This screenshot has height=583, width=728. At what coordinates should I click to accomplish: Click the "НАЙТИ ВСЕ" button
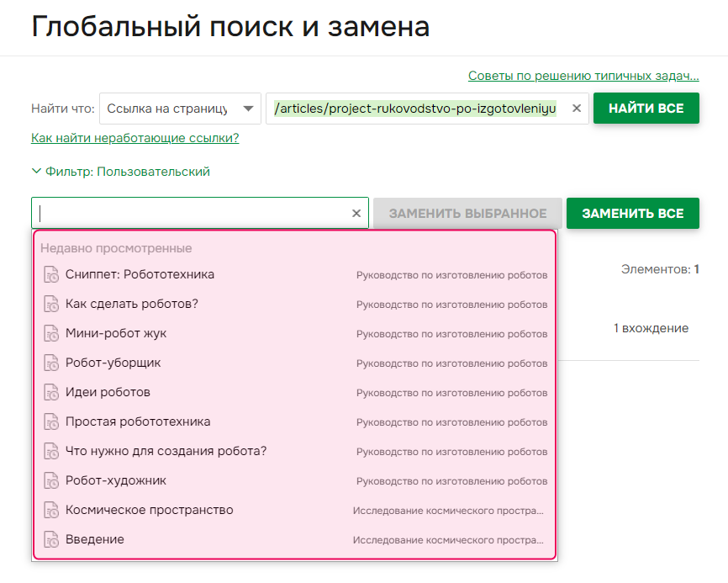click(x=646, y=108)
